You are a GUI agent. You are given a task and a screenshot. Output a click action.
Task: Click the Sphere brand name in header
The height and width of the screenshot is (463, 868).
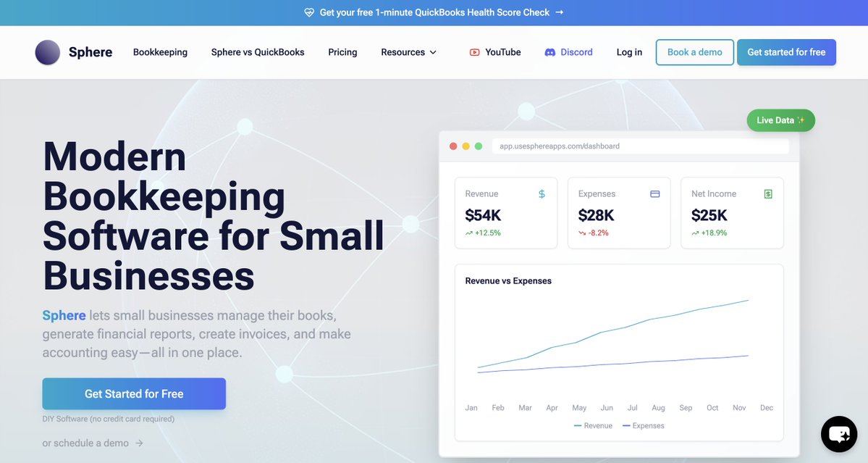tap(90, 52)
